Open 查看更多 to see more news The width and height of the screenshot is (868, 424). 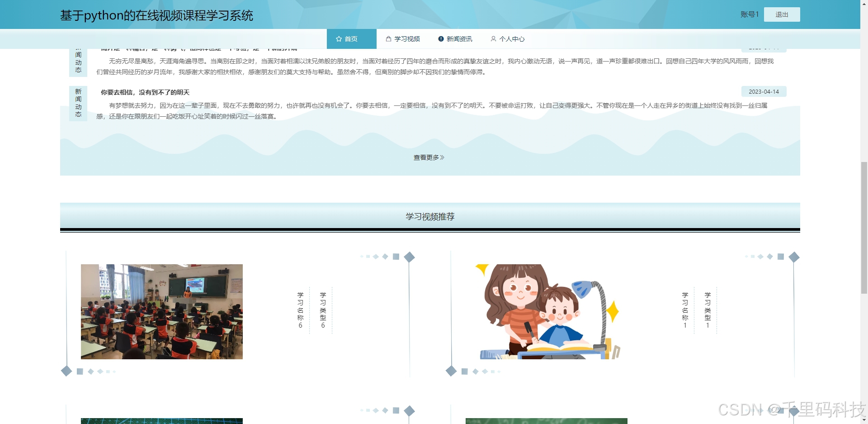pos(429,157)
